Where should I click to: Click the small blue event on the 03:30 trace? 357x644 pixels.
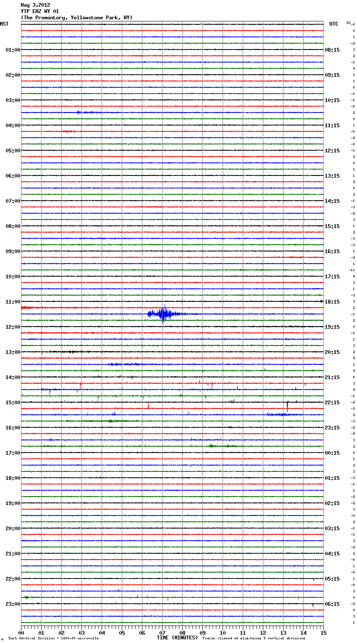coord(79,112)
